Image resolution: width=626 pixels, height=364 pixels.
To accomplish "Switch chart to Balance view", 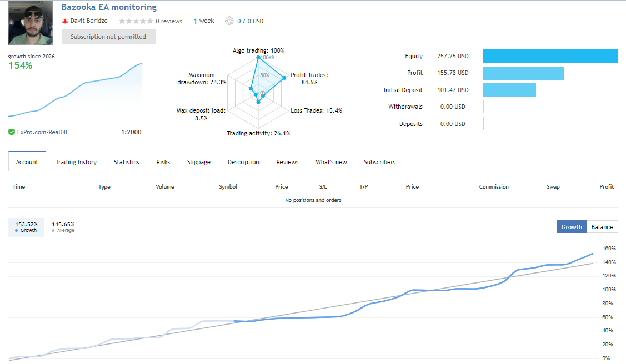I will (602, 227).
